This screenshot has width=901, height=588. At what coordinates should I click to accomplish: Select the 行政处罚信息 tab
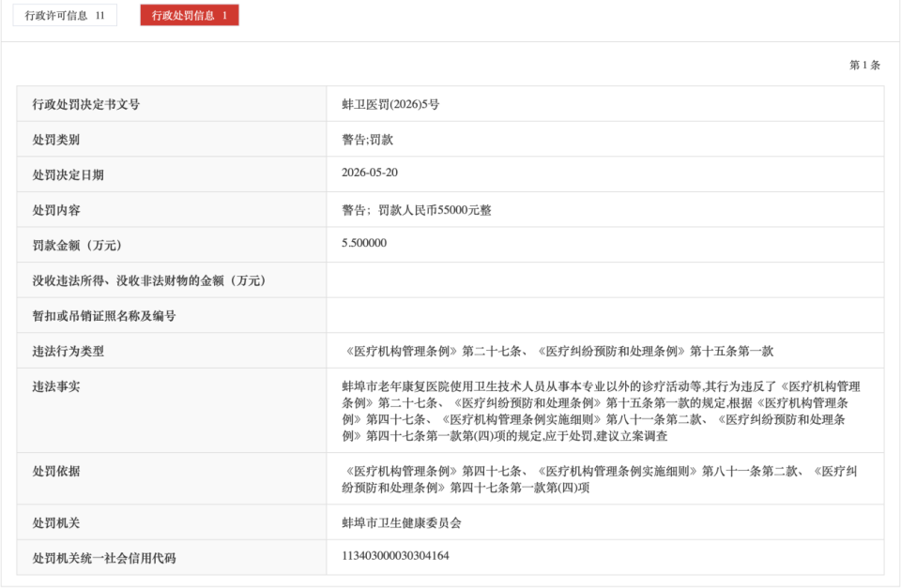[190, 16]
